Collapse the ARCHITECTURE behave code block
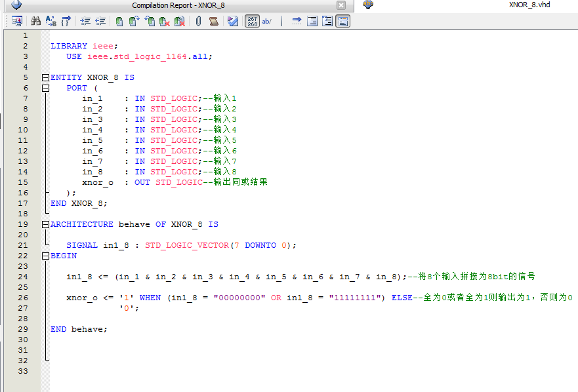Viewport: 578px width, 392px height. [44, 224]
